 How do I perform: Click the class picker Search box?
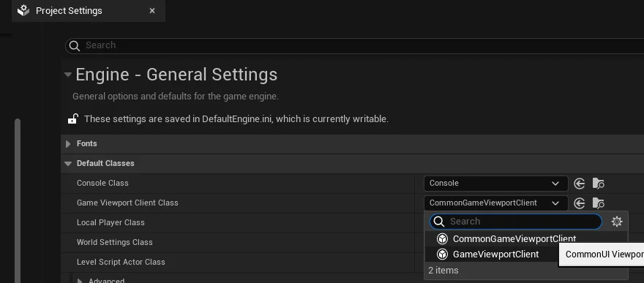516,222
